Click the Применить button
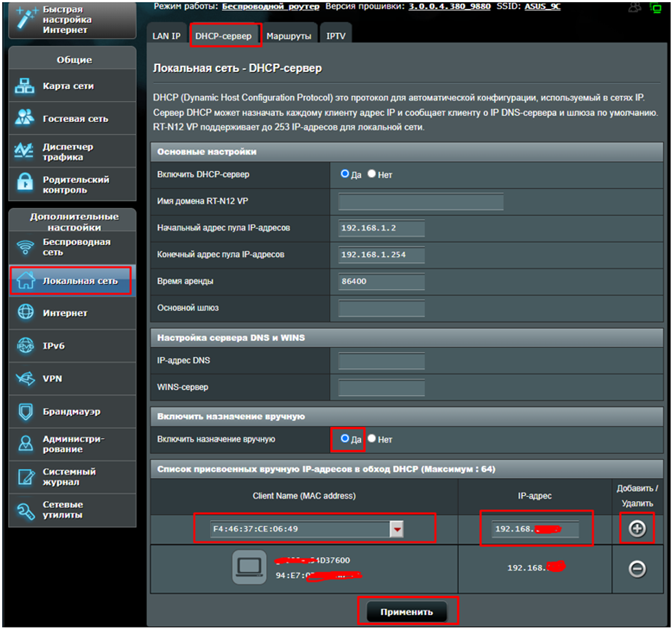 [x=407, y=612]
